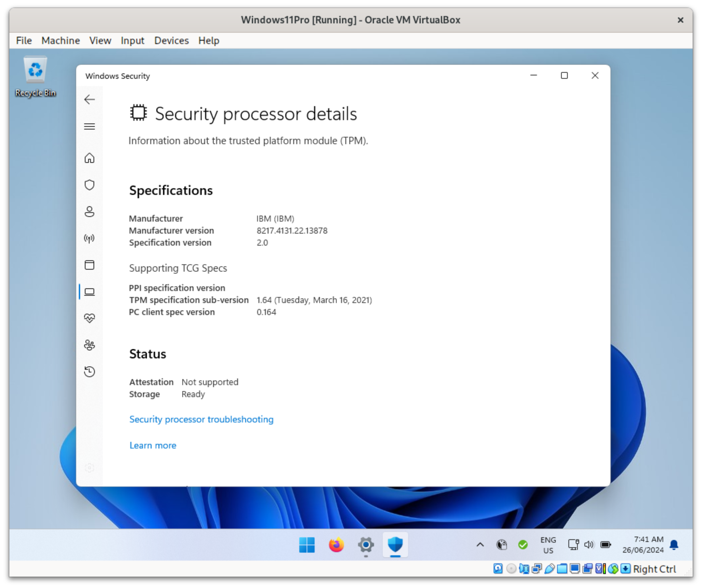Open the VirtualBox Help menu
This screenshot has height=588, width=702.
coord(209,40)
